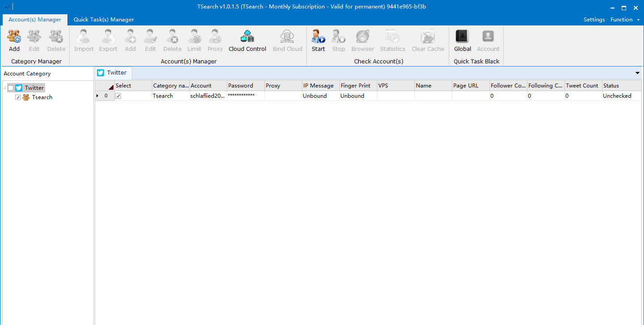Open the Statistics tool
This screenshot has width=644, height=325.
point(393,41)
